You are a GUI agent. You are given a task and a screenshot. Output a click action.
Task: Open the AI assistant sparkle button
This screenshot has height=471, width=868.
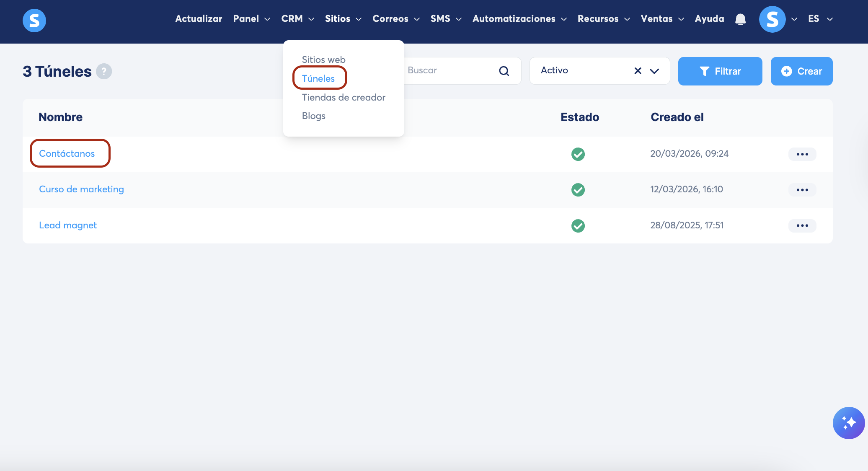[x=848, y=423]
